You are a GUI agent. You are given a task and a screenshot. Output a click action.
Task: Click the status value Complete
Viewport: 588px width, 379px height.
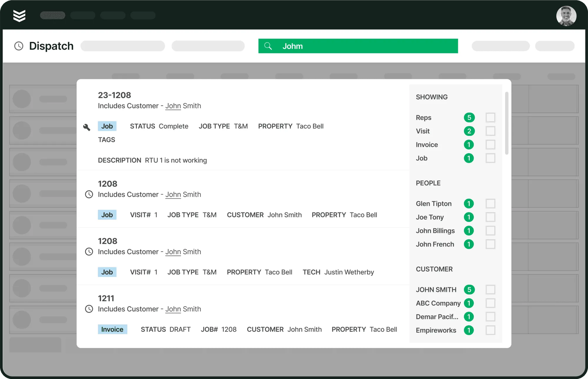click(x=173, y=126)
